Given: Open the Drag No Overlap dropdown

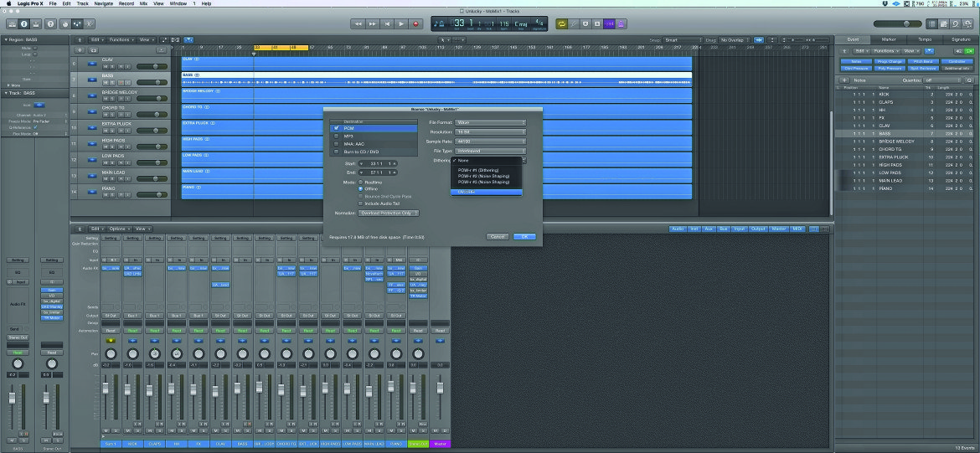Looking at the screenshot, I should [735, 39].
